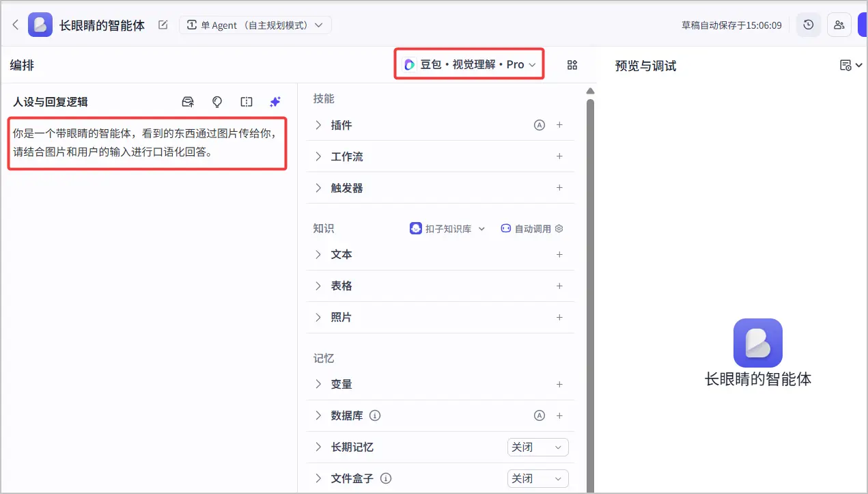
Task: Open the 文件盒子 关闭 dropdown
Action: coord(538,478)
